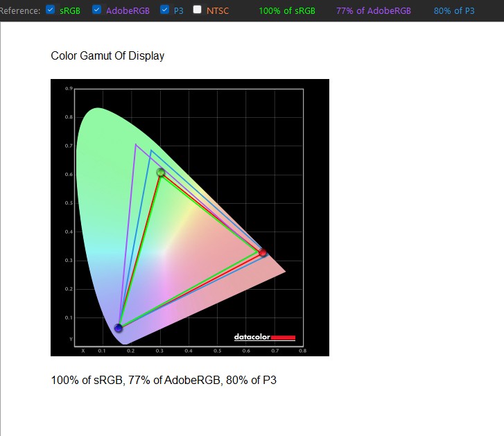Click the NTSC label
This screenshot has height=436, width=504.
point(218,11)
